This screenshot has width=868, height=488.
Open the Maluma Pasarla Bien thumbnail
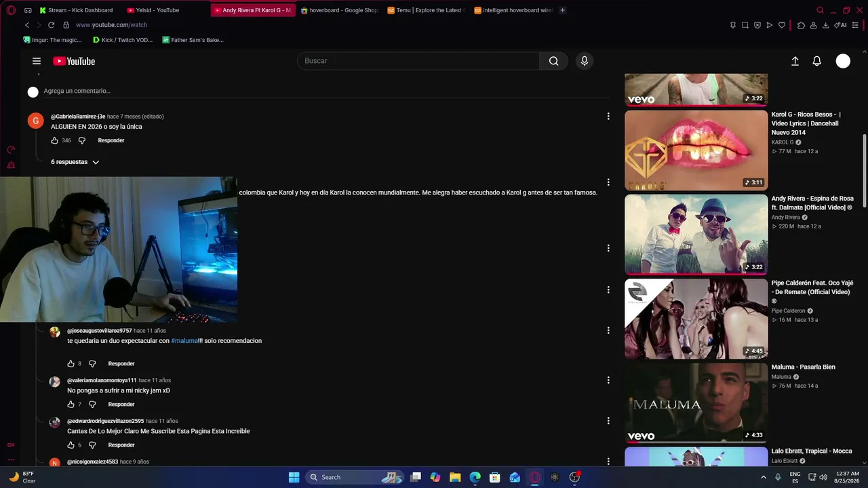click(x=696, y=403)
